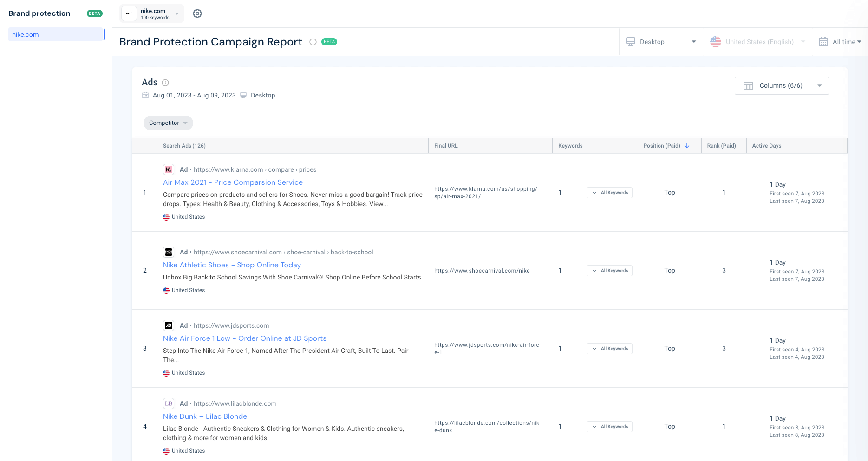
Task: Click the Shoe Carnival favicon in the second ad
Action: pyautogui.click(x=169, y=252)
